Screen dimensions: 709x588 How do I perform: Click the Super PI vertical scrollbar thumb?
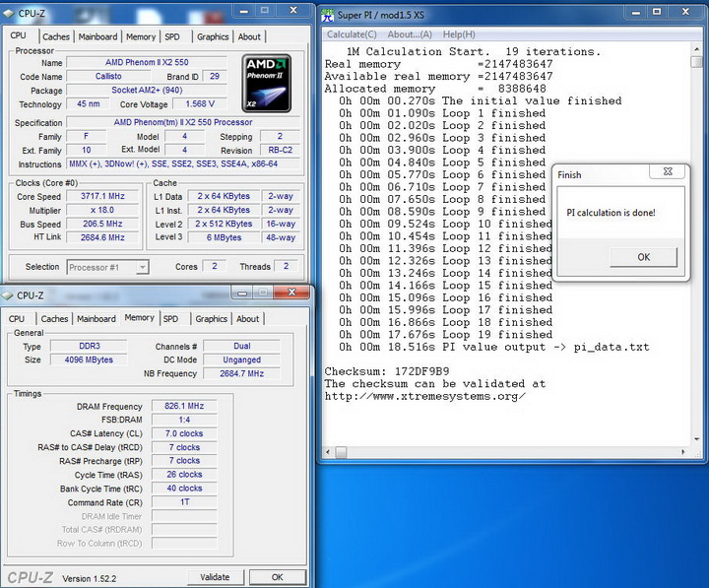pyautogui.click(x=696, y=61)
